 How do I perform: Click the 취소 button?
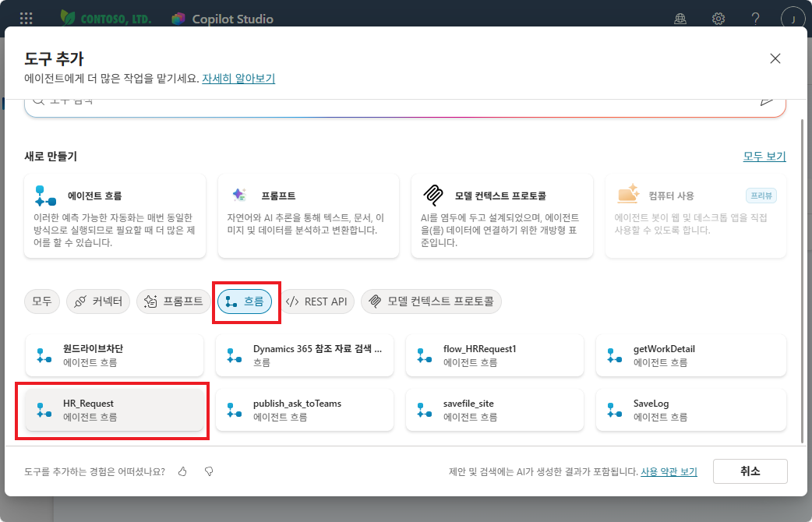[x=750, y=471]
